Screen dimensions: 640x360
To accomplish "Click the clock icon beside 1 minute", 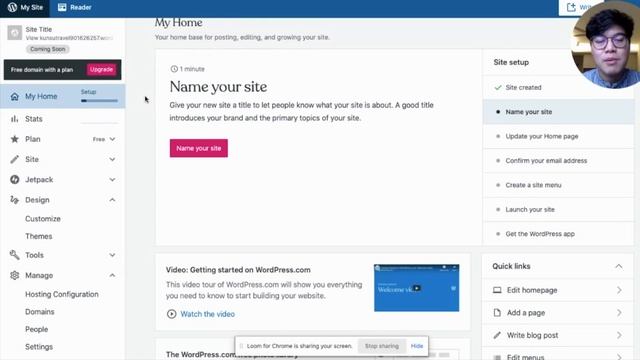I will 174,69.
